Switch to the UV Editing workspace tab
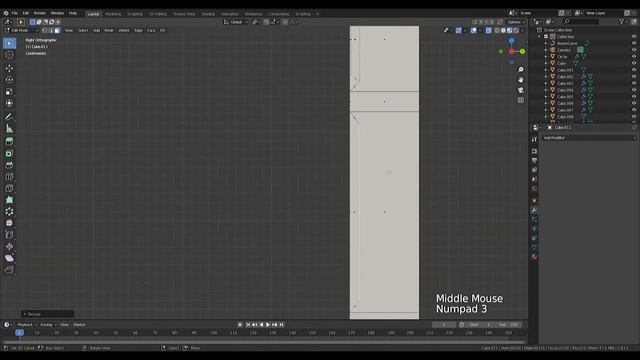The image size is (640, 360). pyautogui.click(x=158, y=14)
